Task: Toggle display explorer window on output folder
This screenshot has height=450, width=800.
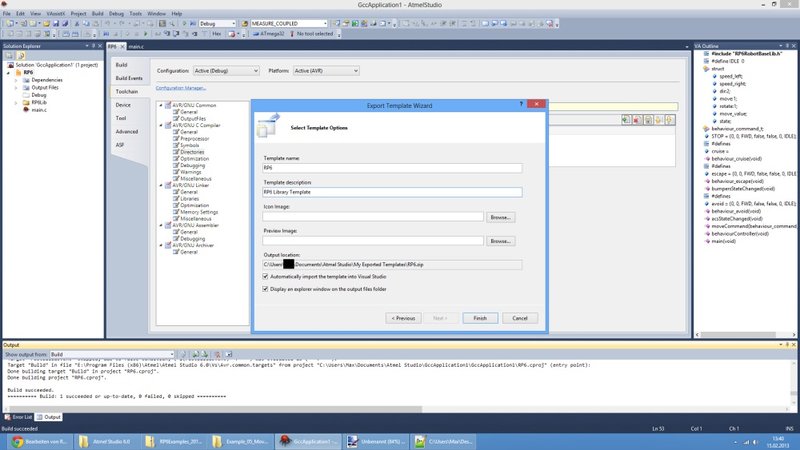Action: (266, 289)
